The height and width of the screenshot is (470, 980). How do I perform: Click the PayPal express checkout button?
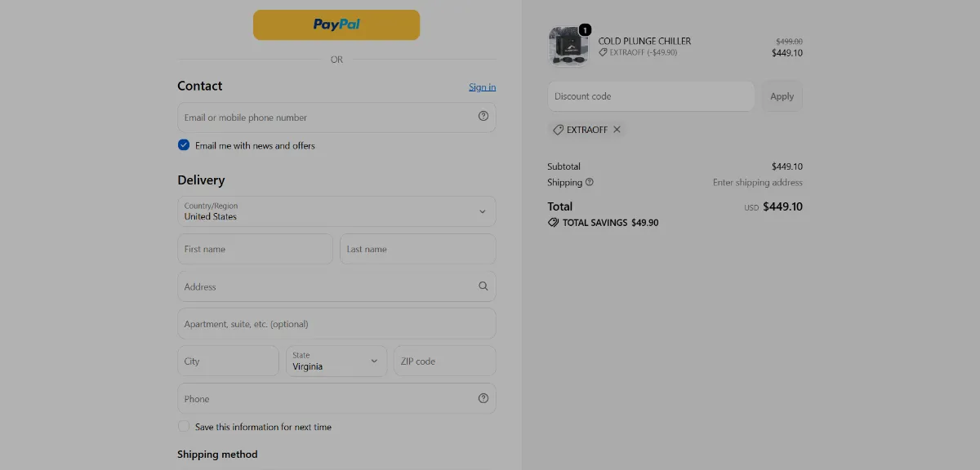click(336, 24)
